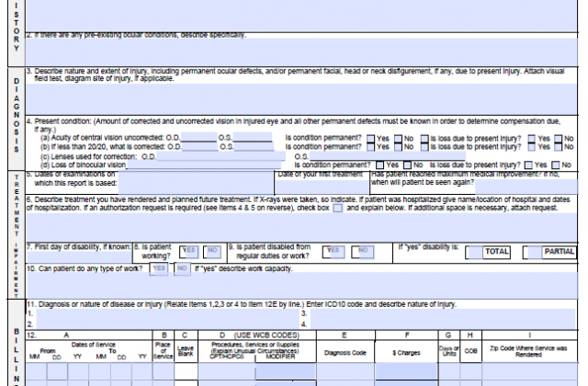588x386 pixels.
Task: Click the CPT/HCPCS cell in first billing row
Action: pyautogui.click(x=227, y=371)
